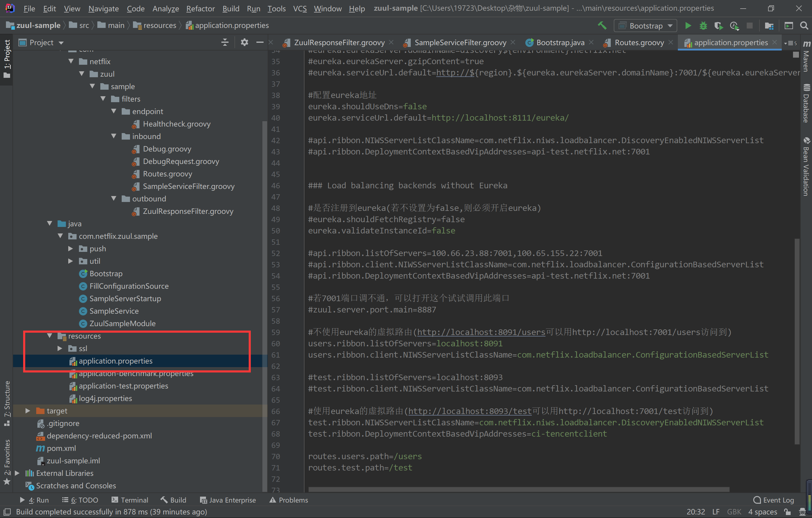The image size is (812, 518).
Task: Switch to Routes.groovy editor tab
Action: coord(639,42)
